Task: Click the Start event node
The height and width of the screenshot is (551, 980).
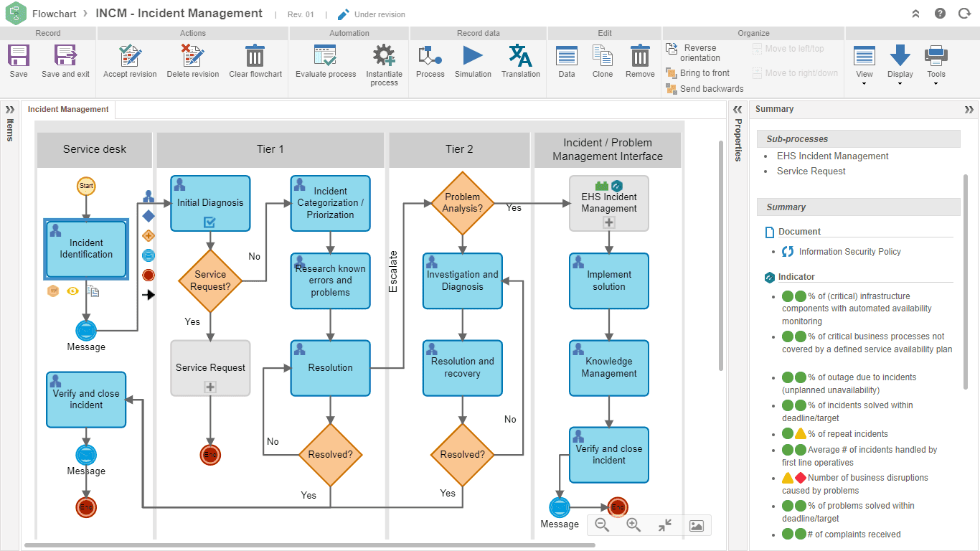Action: [86, 186]
